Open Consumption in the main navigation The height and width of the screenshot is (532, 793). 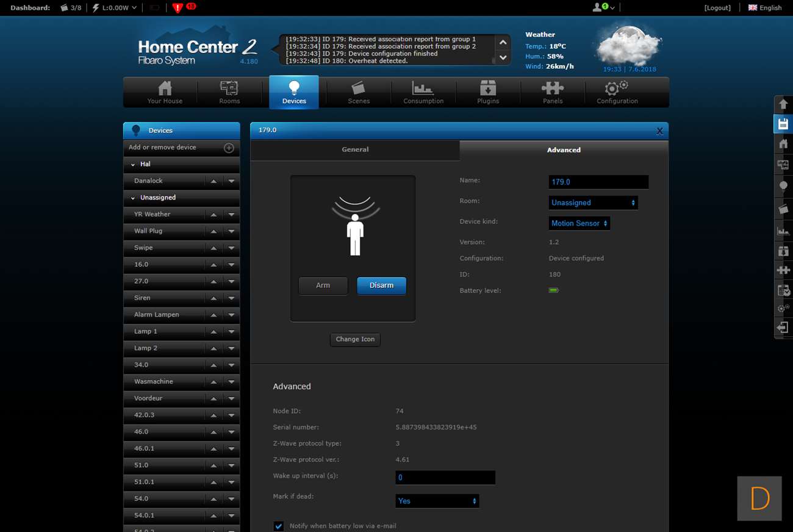(423, 93)
